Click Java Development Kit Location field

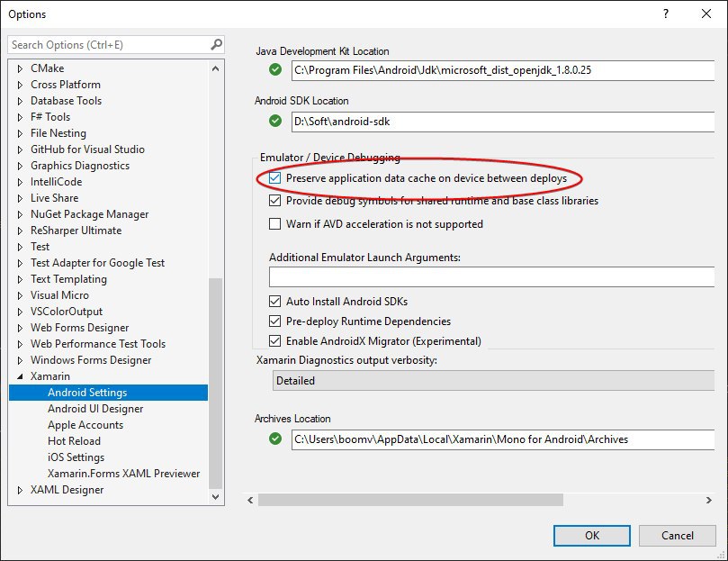503,70
